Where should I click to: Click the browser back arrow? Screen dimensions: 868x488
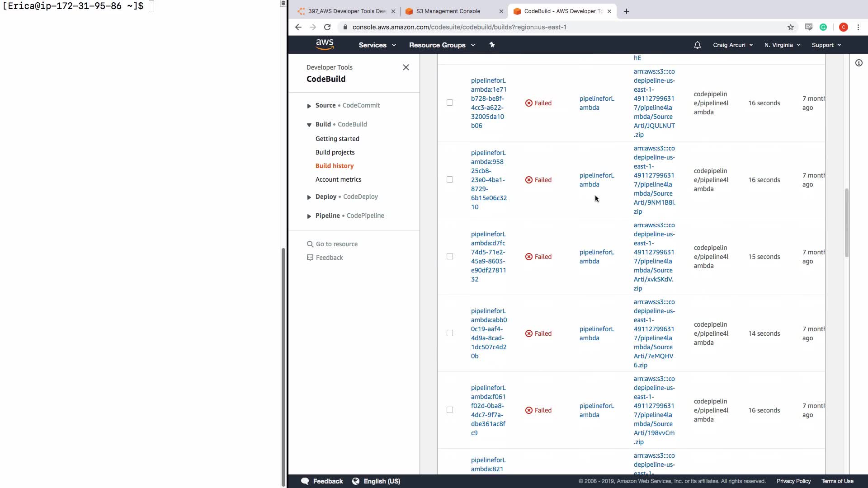pos(298,27)
